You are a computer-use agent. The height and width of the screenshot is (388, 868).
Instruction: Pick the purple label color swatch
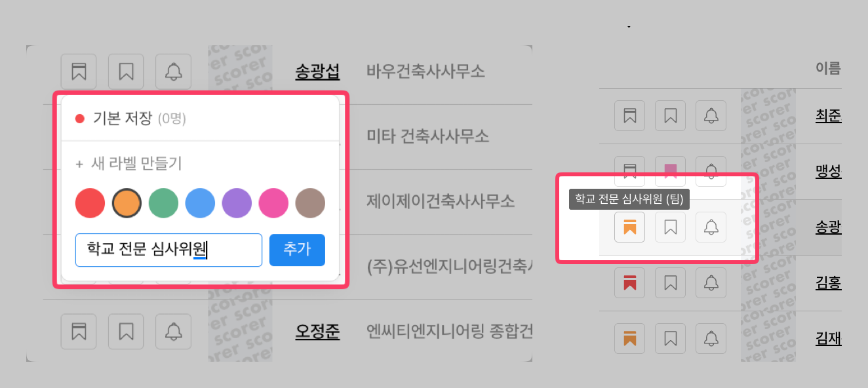point(237,203)
